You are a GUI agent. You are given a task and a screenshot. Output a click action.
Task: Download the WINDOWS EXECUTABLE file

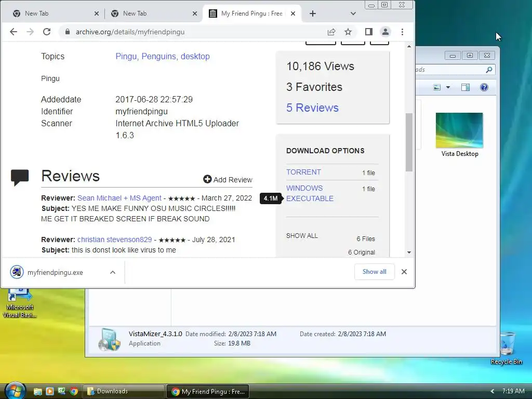[x=310, y=193]
